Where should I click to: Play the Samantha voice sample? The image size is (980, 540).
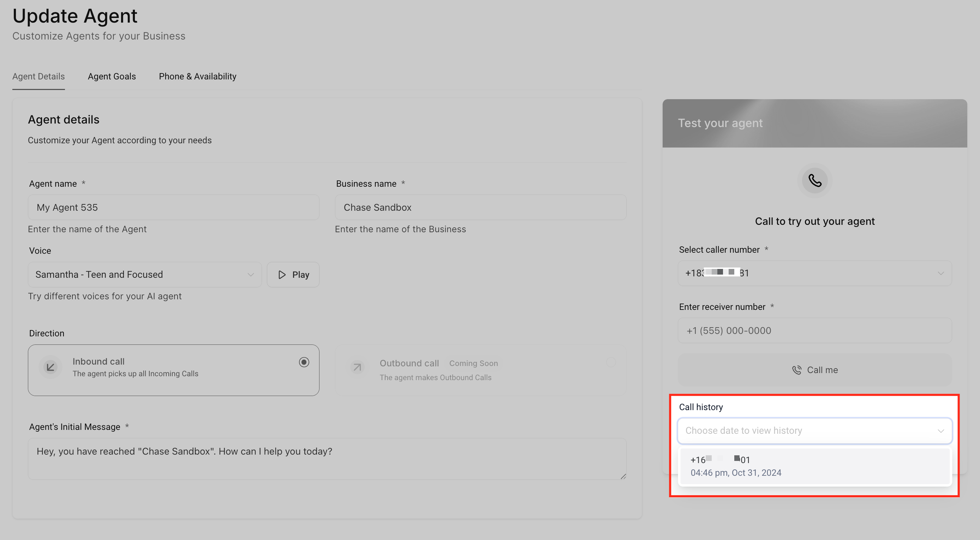click(293, 275)
